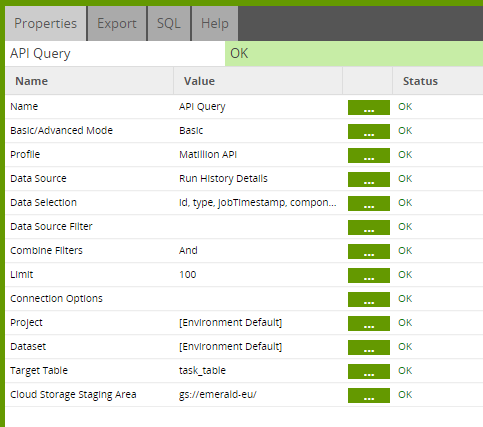
Task: Switch to the Export tab
Action: pos(117,23)
